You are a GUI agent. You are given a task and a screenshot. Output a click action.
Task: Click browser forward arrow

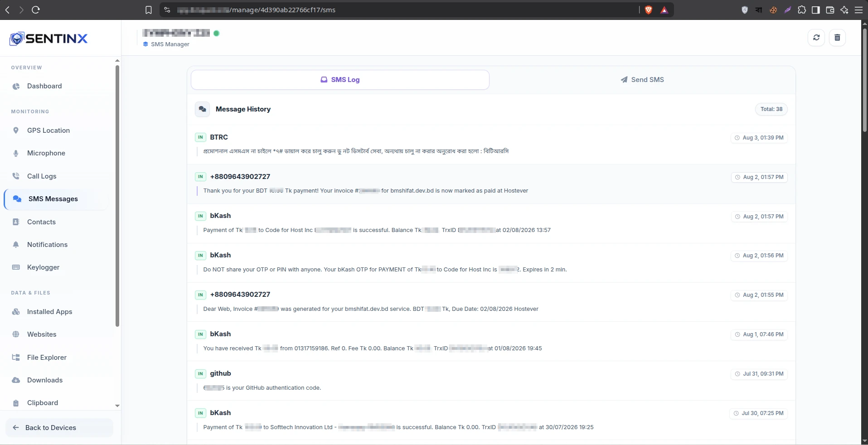[x=21, y=10]
